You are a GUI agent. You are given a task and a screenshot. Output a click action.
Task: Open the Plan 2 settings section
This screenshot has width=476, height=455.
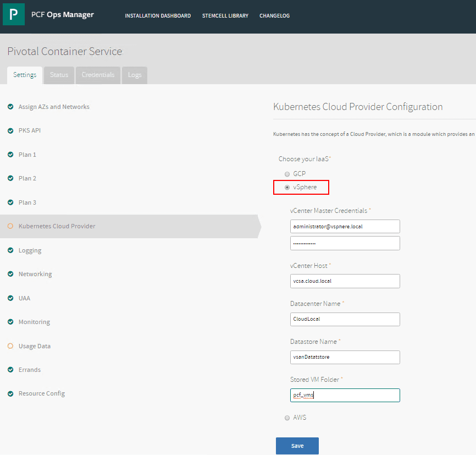tap(27, 178)
